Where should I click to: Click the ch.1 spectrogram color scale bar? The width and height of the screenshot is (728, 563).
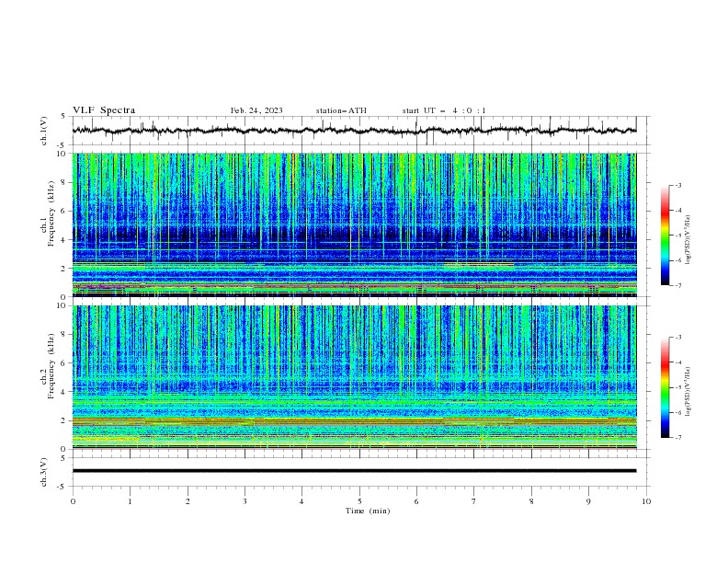pos(665,235)
